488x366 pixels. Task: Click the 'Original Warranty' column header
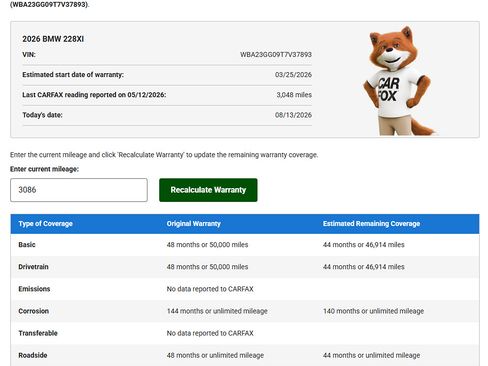click(x=194, y=224)
